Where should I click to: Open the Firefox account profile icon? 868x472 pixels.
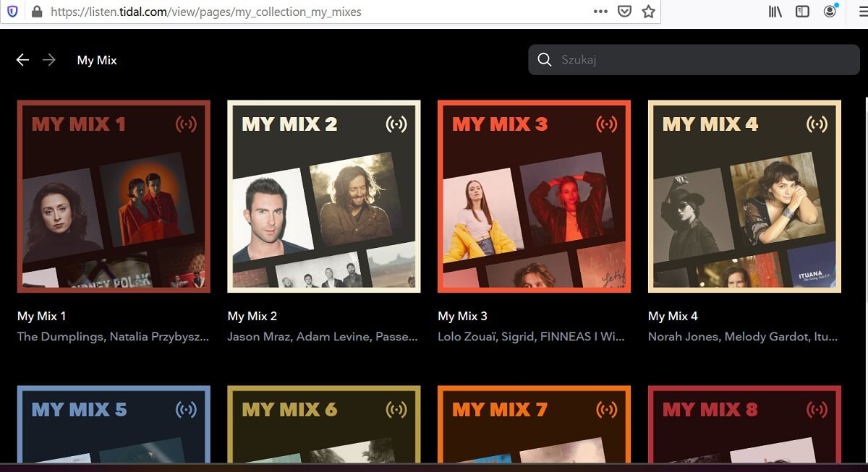point(830,11)
